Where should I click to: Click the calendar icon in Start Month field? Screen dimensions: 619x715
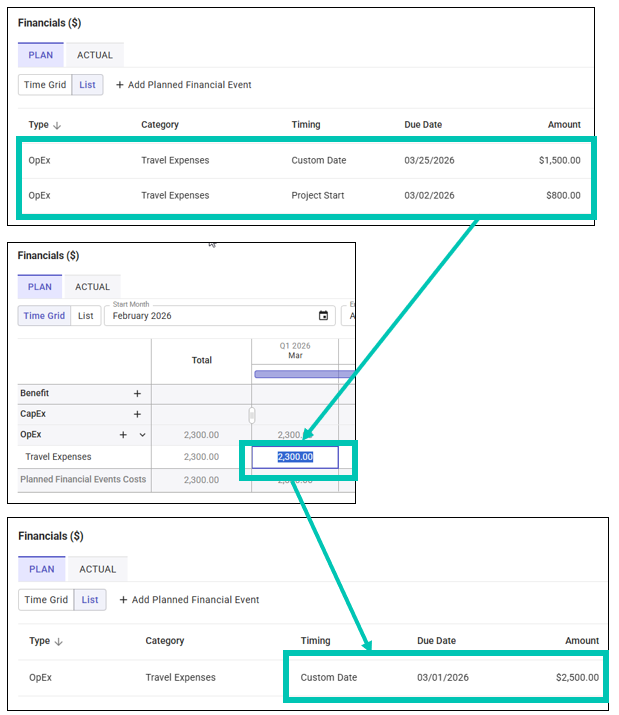(323, 316)
